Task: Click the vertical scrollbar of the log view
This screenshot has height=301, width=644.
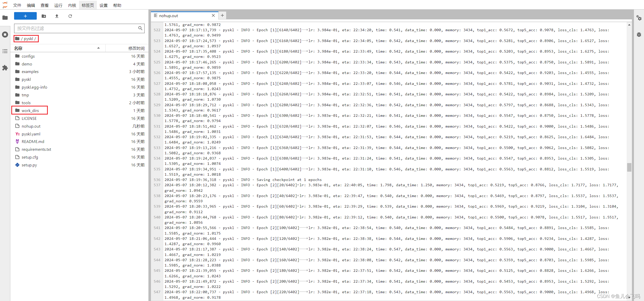Action: 629,167
